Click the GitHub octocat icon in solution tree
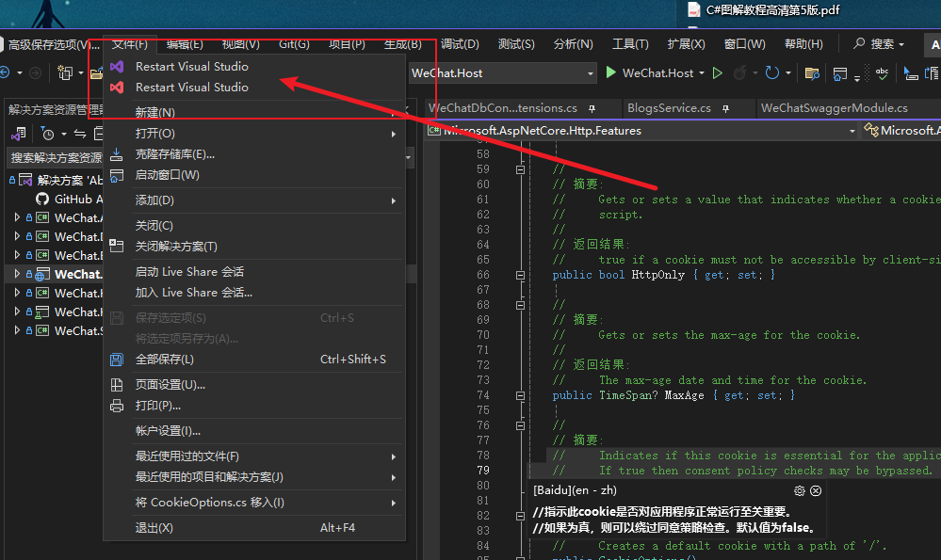The image size is (941, 560). [42, 199]
